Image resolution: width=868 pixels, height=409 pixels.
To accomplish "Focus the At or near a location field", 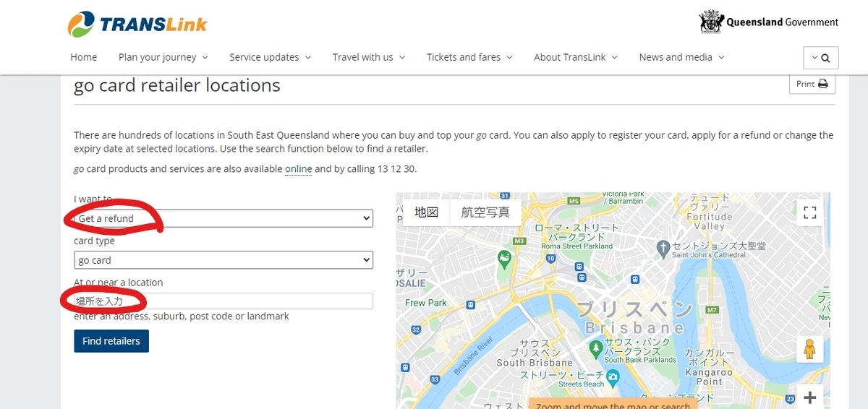I will point(224,301).
